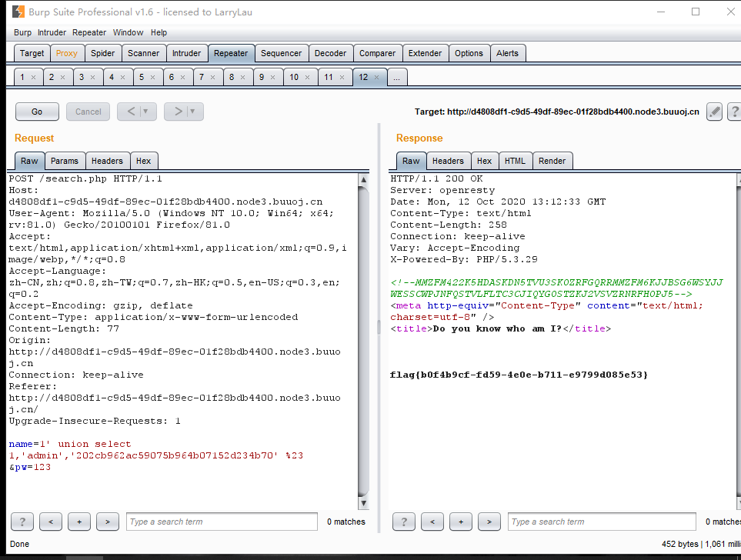This screenshot has width=741, height=560.
Task: Close repeater tab 5
Action: 152,77
